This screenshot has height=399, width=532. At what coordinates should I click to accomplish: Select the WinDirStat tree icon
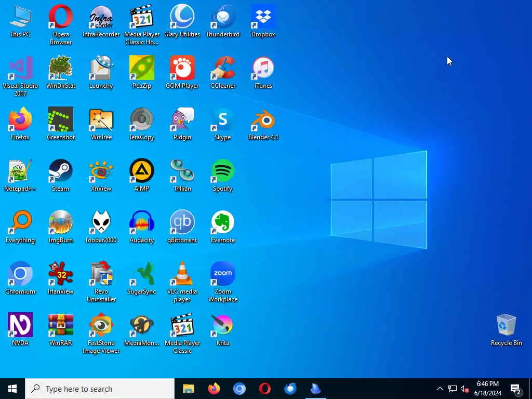pos(61,72)
